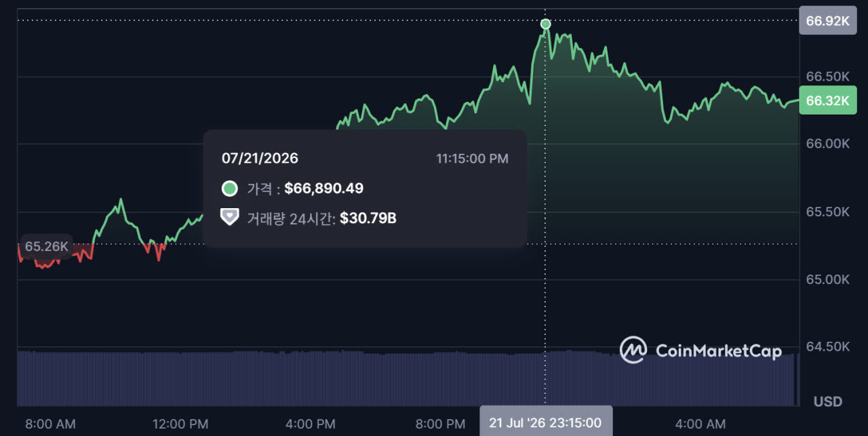Click the green price dot in tooltip
Screen dimensions: 868x436
pyautogui.click(x=230, y=189)
